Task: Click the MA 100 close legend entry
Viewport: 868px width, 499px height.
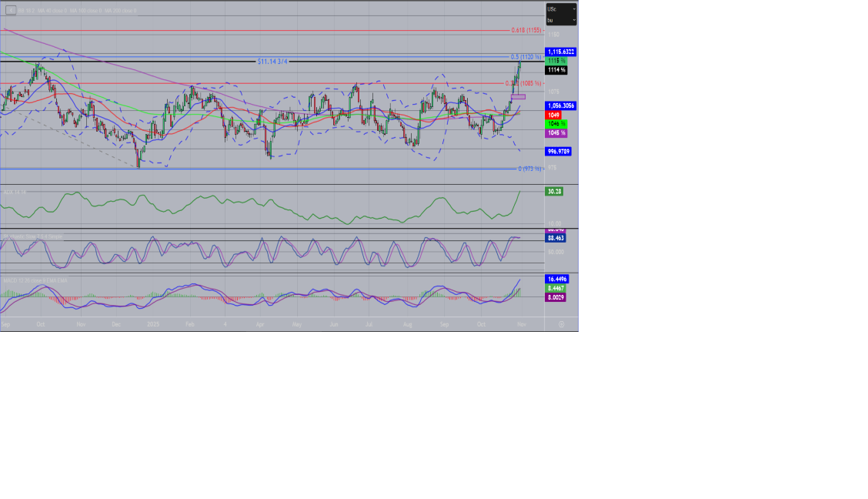Action: click(x=85, y=11)
